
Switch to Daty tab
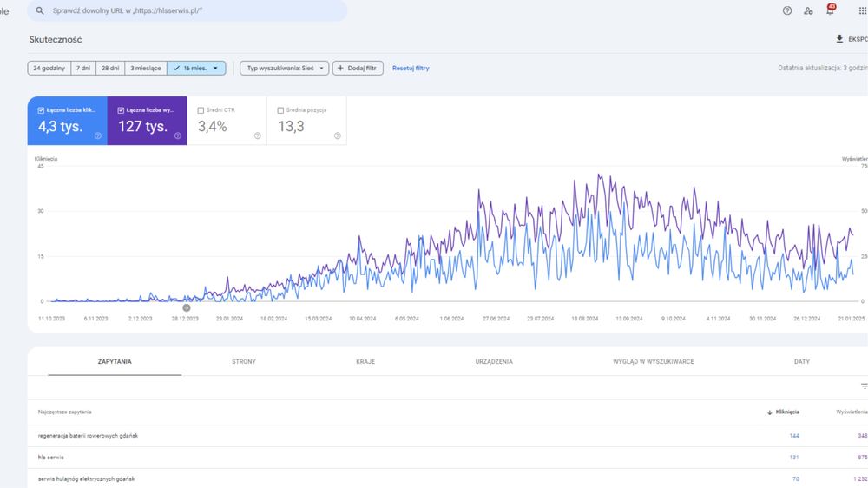801,362
